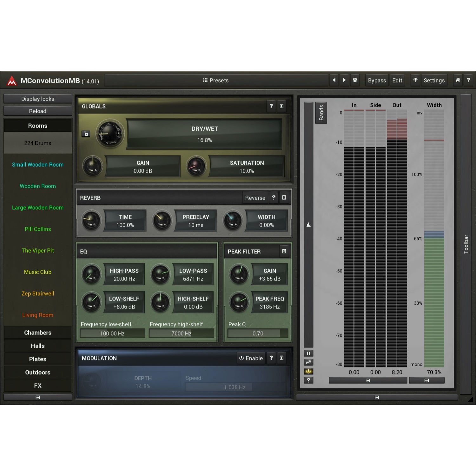476x476 pixels.
Task: Click the home icon in title bar
Action: coord(458,80)
